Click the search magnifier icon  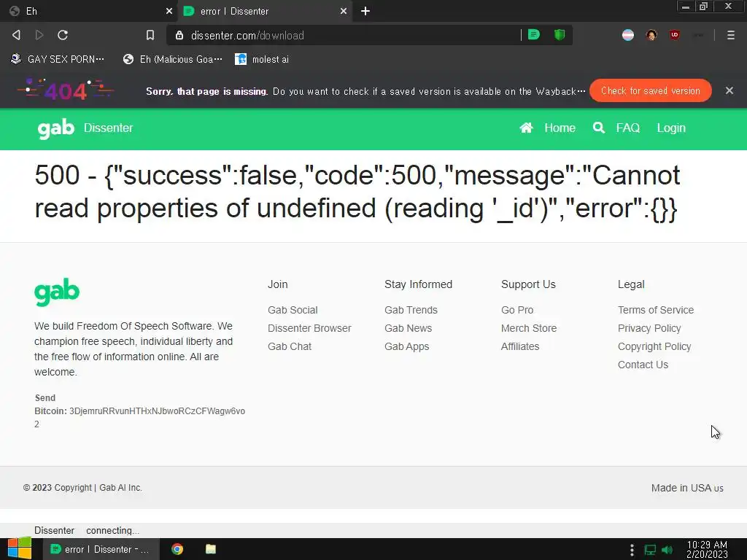click(x=598, y=128)
